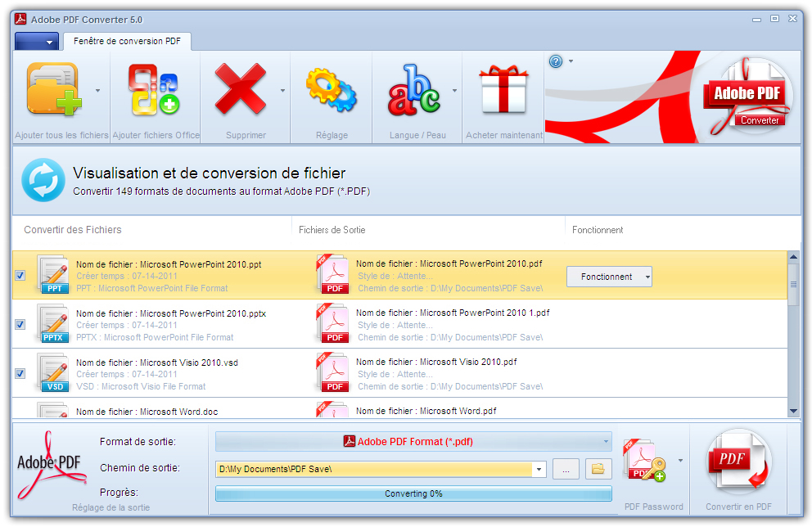This screenshot has height=527, width=812.
Task: Open the blue application menu button
Action: click(x=36, y=42)
